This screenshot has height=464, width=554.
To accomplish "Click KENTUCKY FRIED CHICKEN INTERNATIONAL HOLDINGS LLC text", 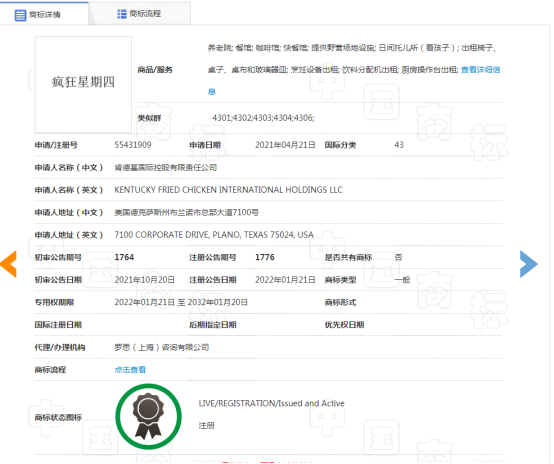I will coord(228,190).
